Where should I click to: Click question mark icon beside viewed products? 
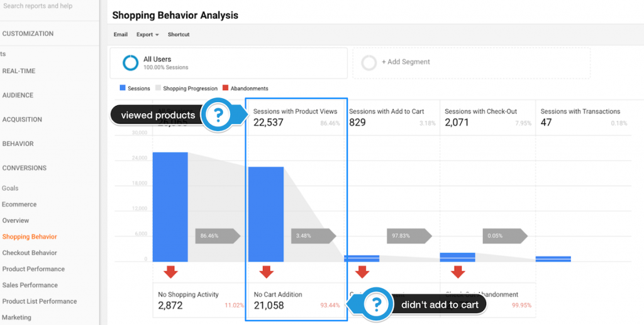tap(218, 115)
